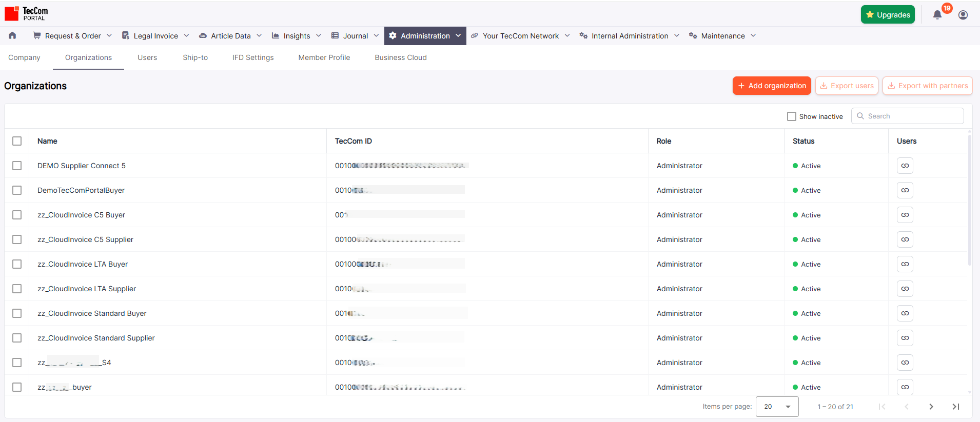Open the Administration menu
Viewport: 980px width, 422px height.
[x=425, y=35]
